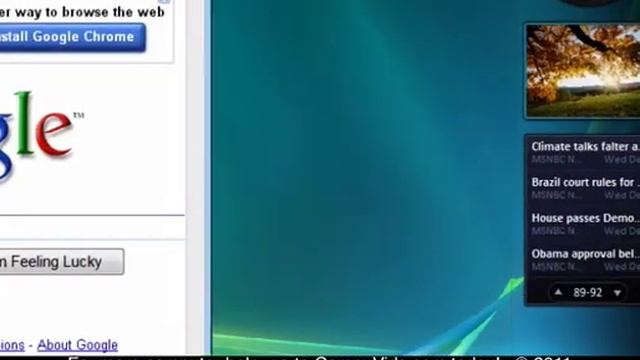Open the 'Obama approval' headline
This screenshot has width=640, height=360.
click(x=585, y=254)
